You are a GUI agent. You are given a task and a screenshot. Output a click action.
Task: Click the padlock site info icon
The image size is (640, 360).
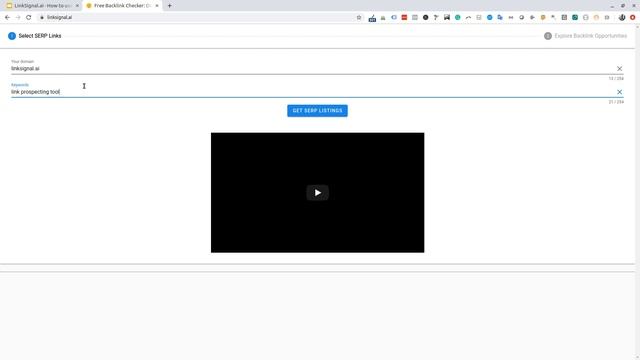tap(42, 18)
